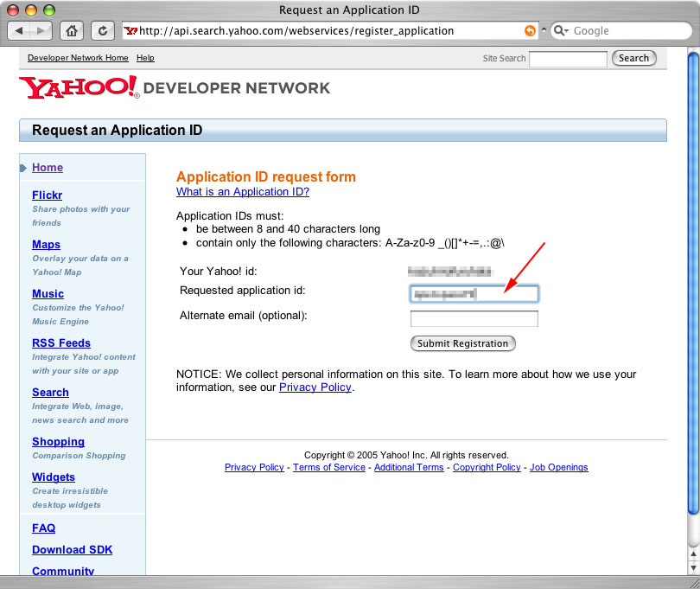Click the 'Your Yahoo! id:' label
Image resolution: width=700 pixels, height=589 pixels.
pos(219,272)
